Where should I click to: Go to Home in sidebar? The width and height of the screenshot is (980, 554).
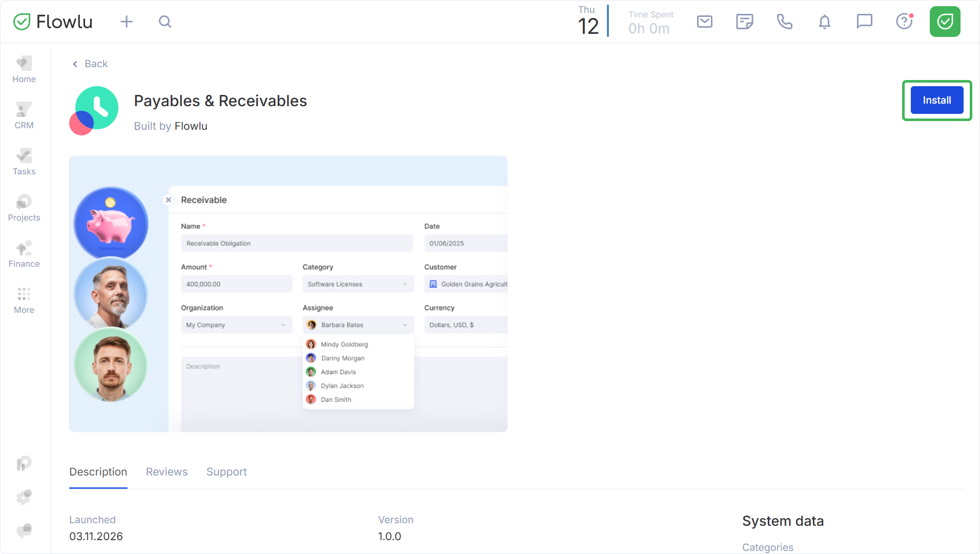click(24, 69)
